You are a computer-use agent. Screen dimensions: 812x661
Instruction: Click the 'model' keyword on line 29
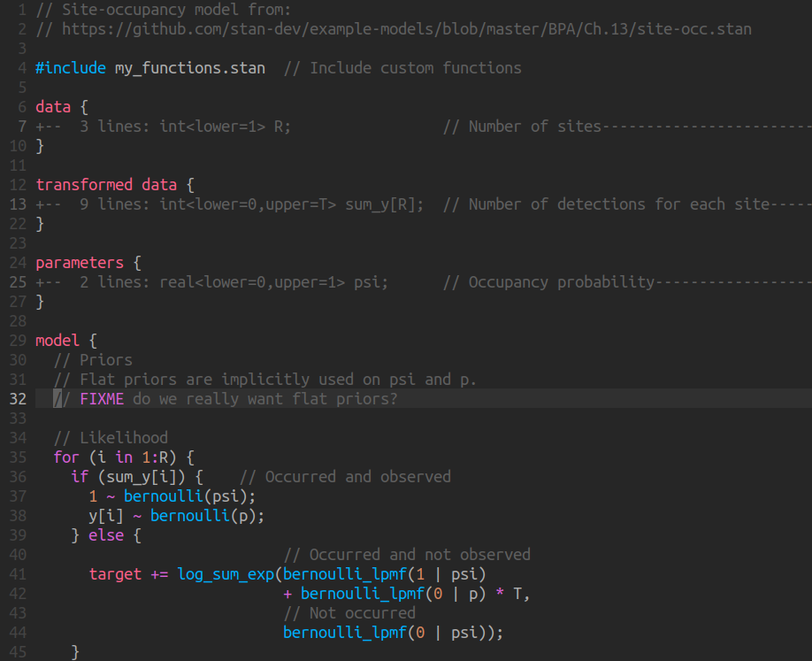pyautogui.click(x=57, y=341)
